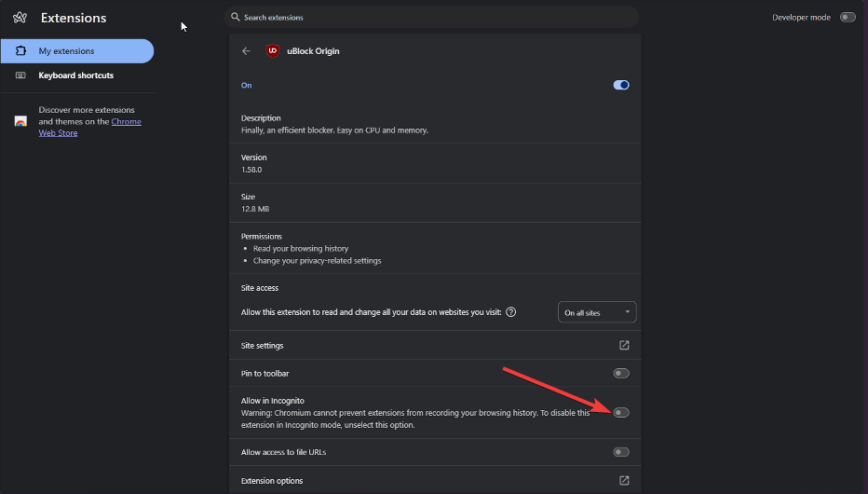Screen dimensions: 868x494
Task: Click the size value 12.8 MB
Action: [x=255, y=209]
